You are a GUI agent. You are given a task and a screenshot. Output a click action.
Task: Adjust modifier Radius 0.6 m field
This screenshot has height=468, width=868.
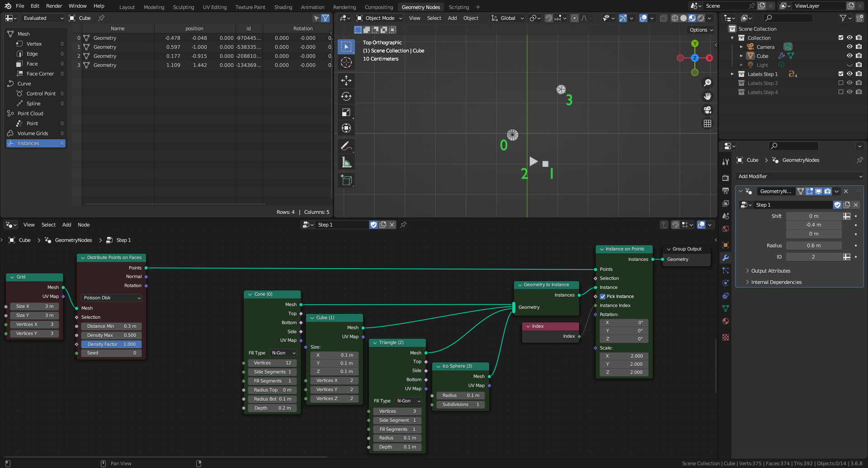click(814, 246)
